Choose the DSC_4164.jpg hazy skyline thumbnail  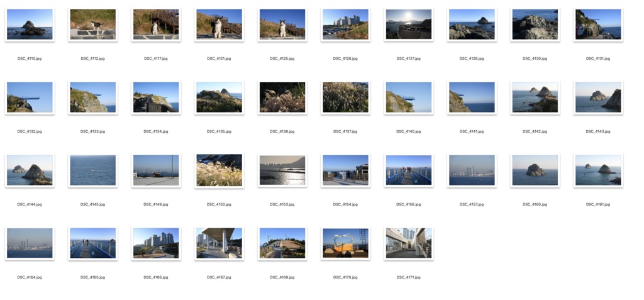30,243
